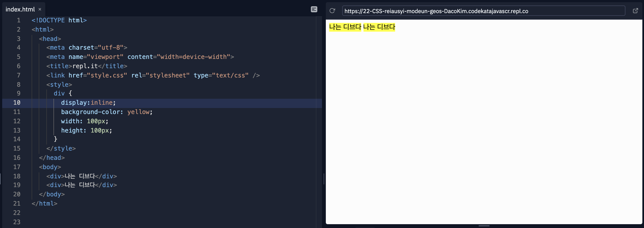Reload the preview with refresh icon
This screenshot has width=644, height=228.
click(x=332, y=11)
